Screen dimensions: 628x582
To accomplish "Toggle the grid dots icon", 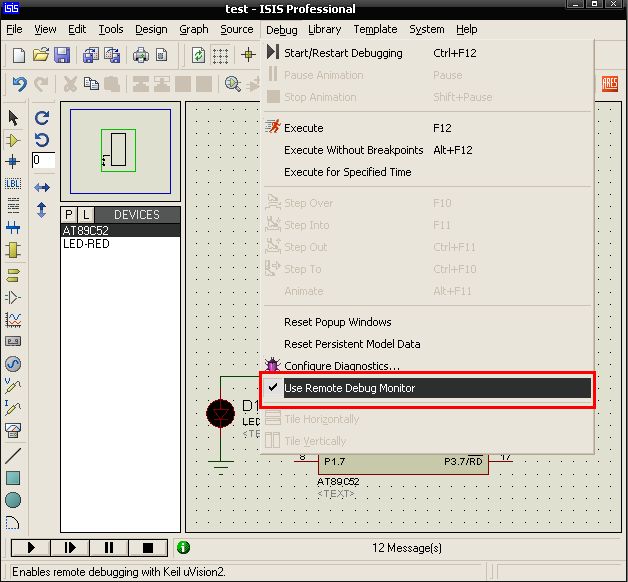I will click(x=220, y=55).
